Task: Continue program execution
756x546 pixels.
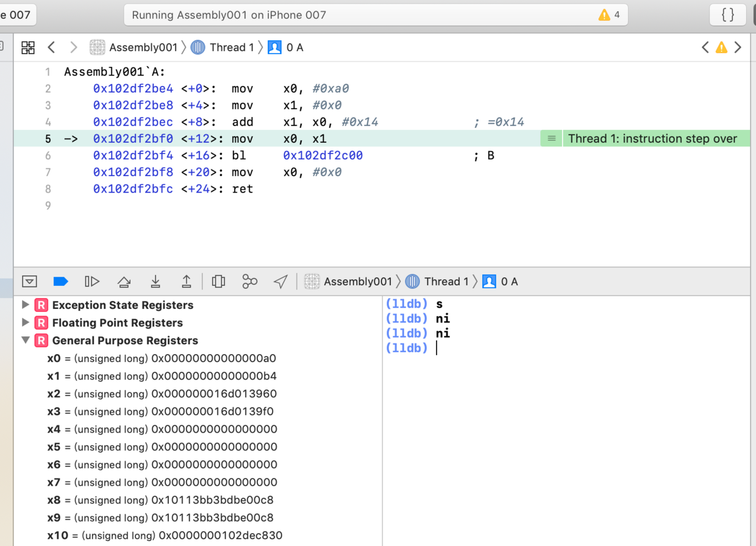Action: [x=92, y=282]
